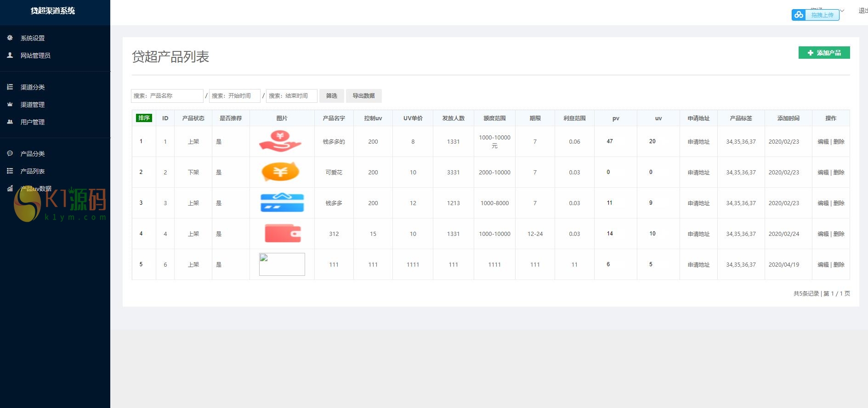Click the gear icon beside 系统设置
Screen dimensions: 868x408
(x=10, y=38)
